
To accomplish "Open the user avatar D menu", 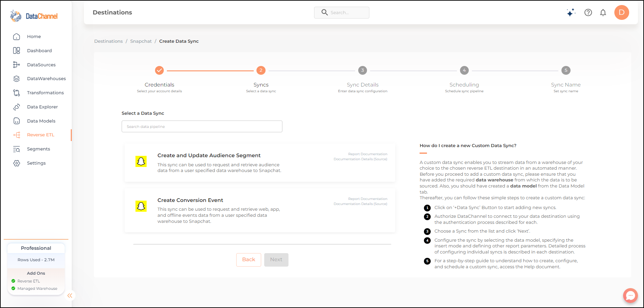I will [621, 12].
